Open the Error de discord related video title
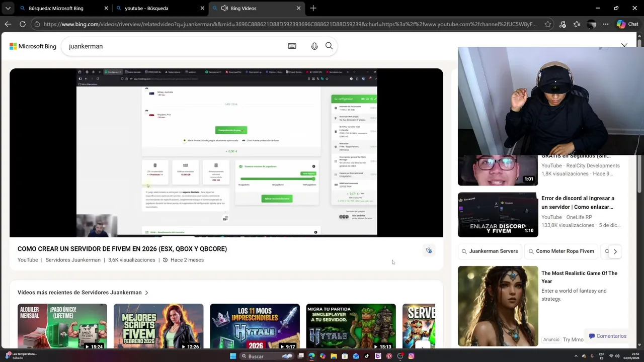 578,203
